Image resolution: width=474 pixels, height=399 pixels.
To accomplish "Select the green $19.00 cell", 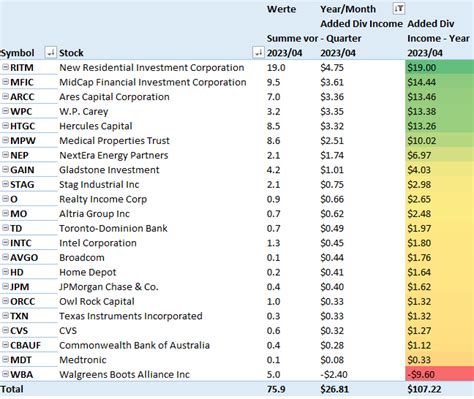I will pyautogui.click(x=439, y=67).
